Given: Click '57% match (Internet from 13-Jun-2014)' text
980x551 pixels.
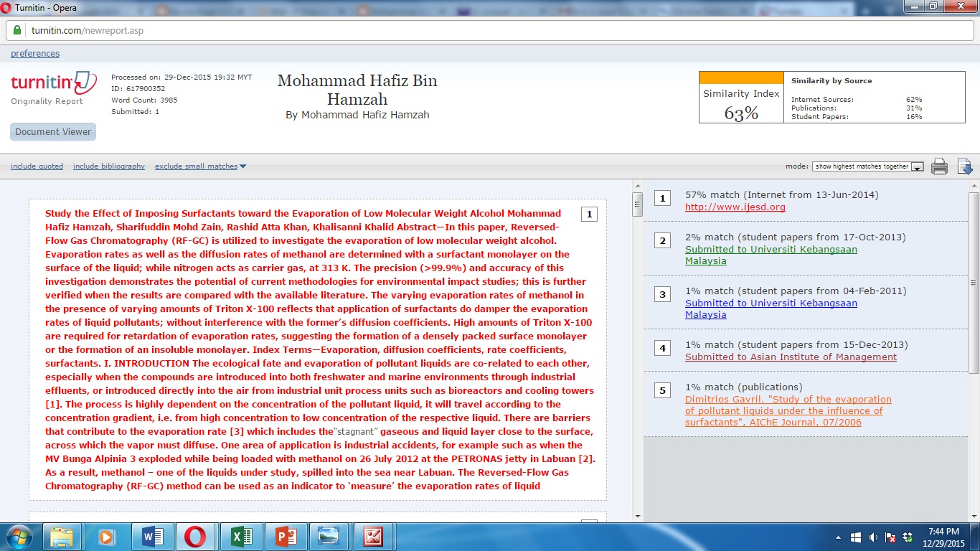Looking at the screenshot, I should (782, 194).
